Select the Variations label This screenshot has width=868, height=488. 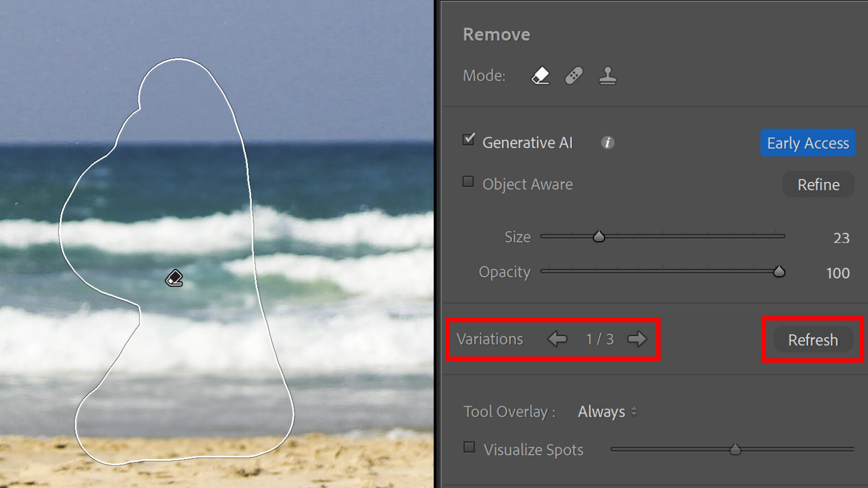(x=491, y=339)
